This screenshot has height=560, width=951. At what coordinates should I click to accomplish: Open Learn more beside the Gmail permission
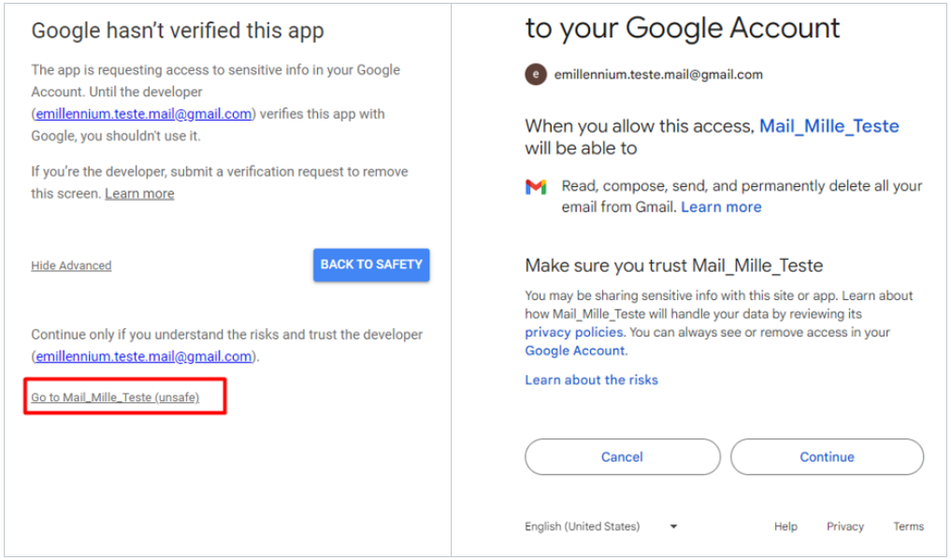point(721,208)
